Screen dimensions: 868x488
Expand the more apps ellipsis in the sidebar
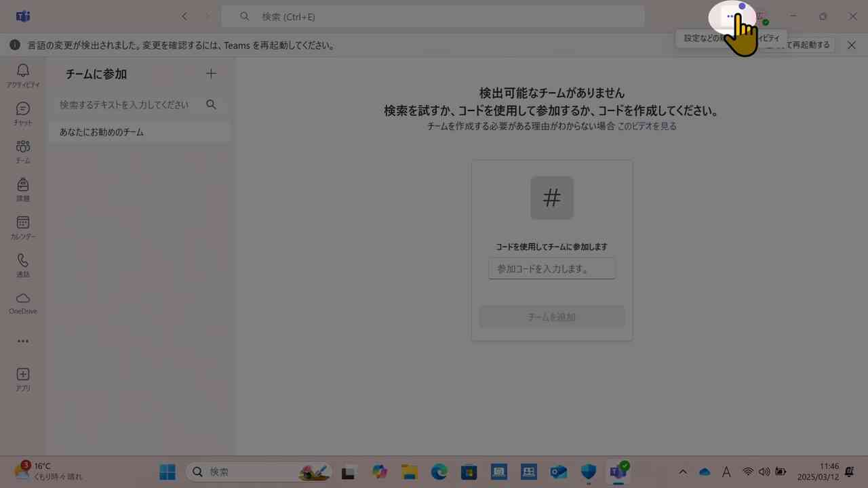pos(22,341)
